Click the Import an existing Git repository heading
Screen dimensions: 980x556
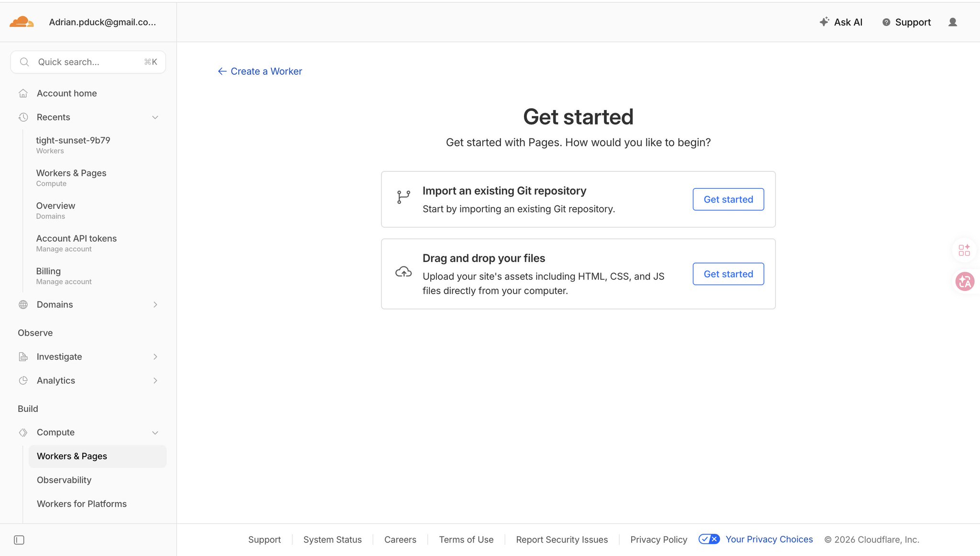pos(504,191)
